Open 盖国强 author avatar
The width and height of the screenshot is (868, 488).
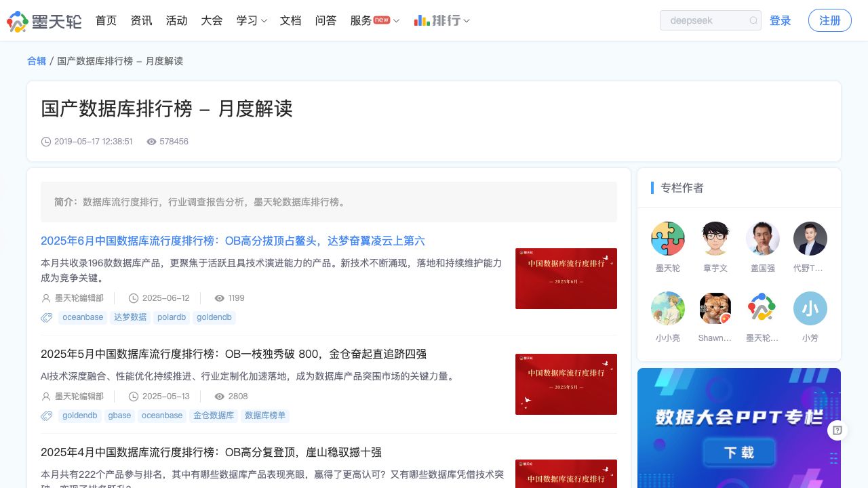[763, 239]
